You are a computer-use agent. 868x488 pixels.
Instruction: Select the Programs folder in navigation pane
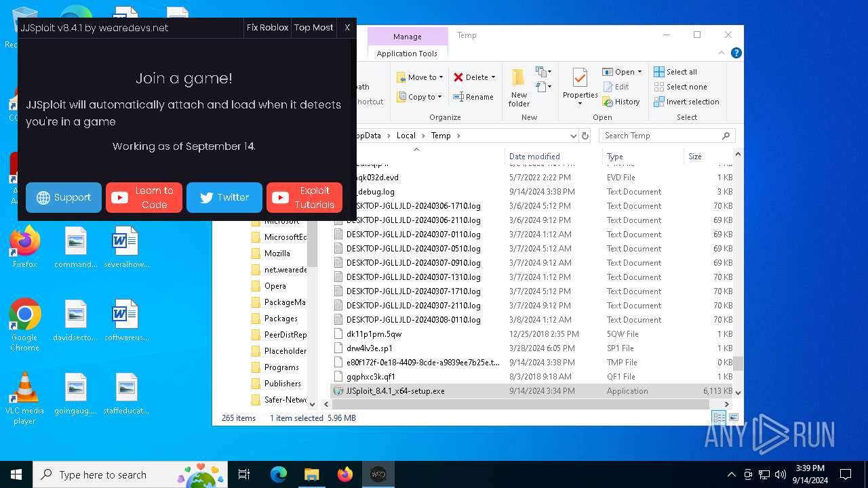point(281,367)
